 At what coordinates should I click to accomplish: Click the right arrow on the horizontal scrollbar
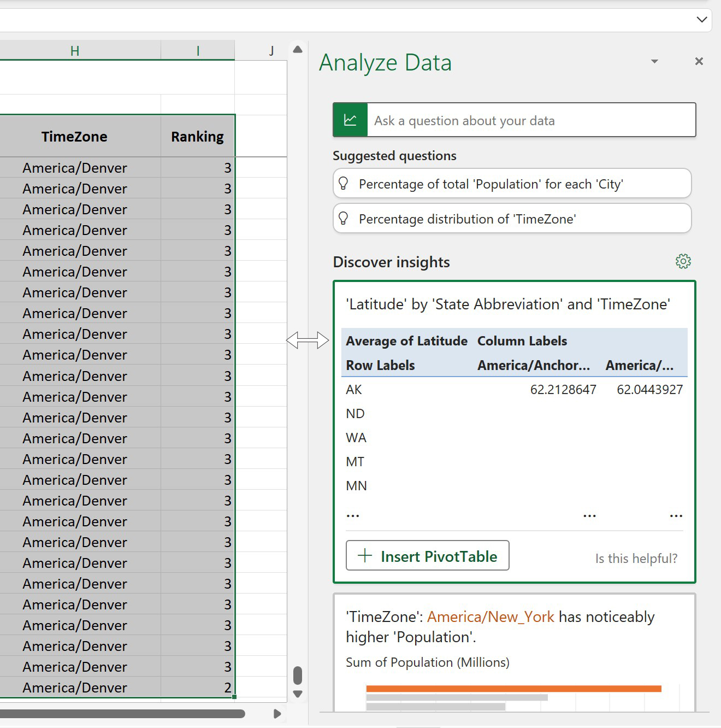click(277, 713)
